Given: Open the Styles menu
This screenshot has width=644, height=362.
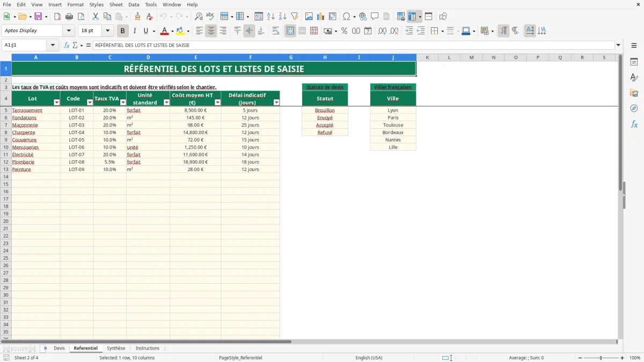Looking at the screenshot, I should [97, 4].
